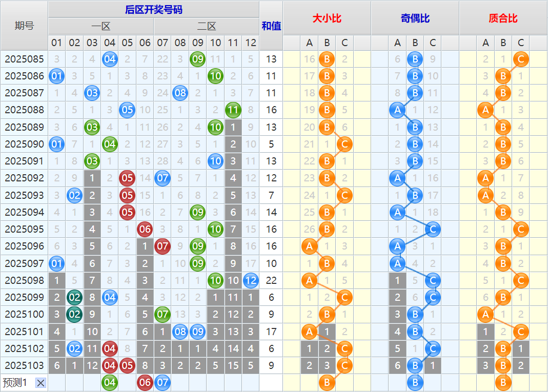Click red ball 07 in row 2025096

163,246
